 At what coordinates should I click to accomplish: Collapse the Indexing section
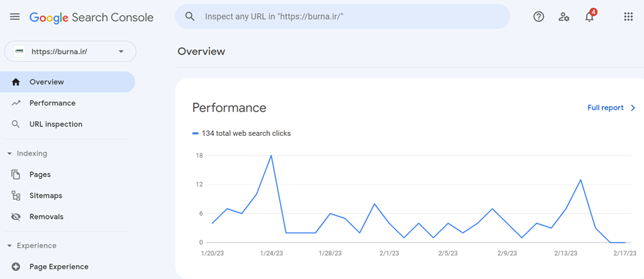coord(9,154)
